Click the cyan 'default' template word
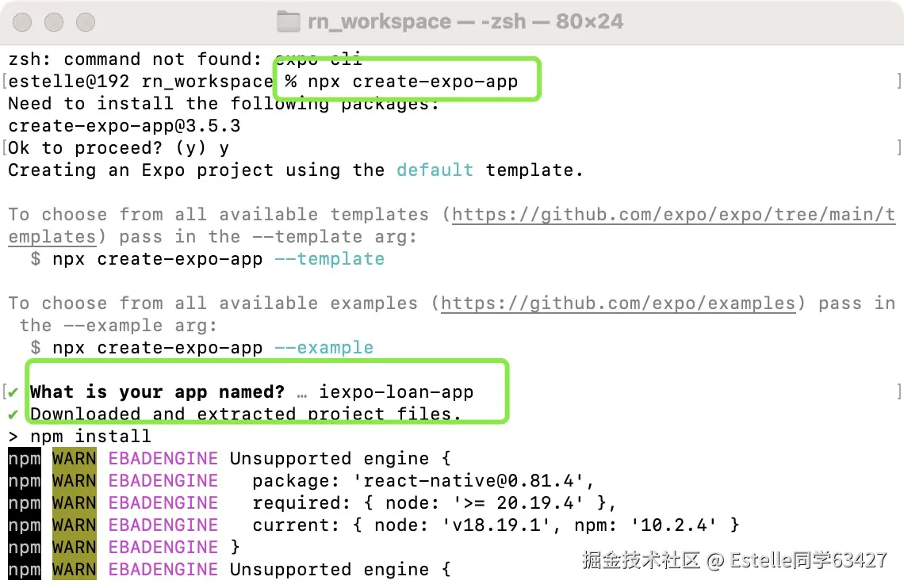The height and width of the screenshot is (588, 904). (435, 170)
